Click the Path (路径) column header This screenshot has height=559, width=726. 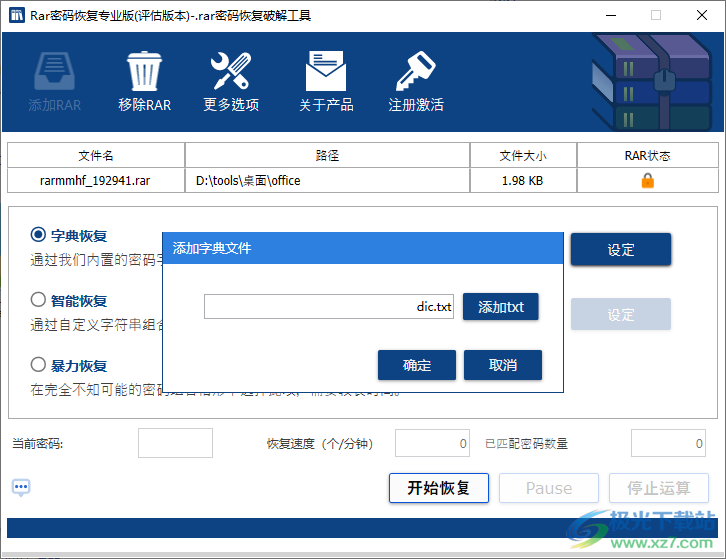(327, 156)
